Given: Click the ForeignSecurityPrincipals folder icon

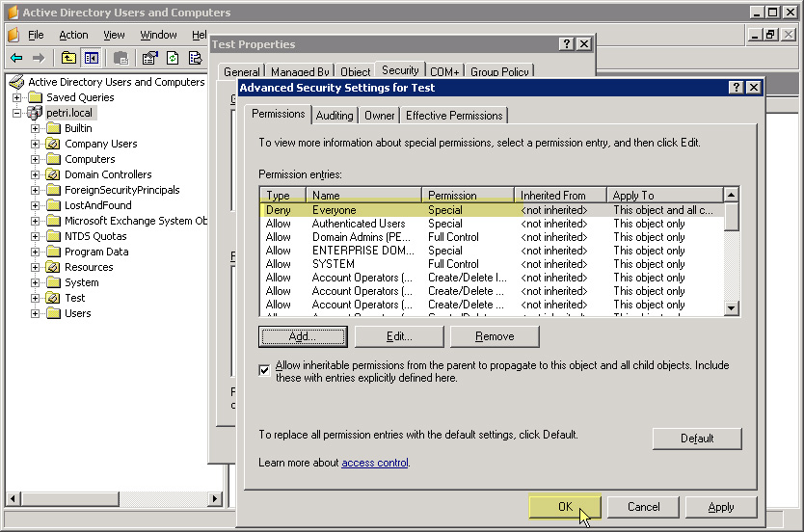Looking at the screenshot, I should 53,190.
